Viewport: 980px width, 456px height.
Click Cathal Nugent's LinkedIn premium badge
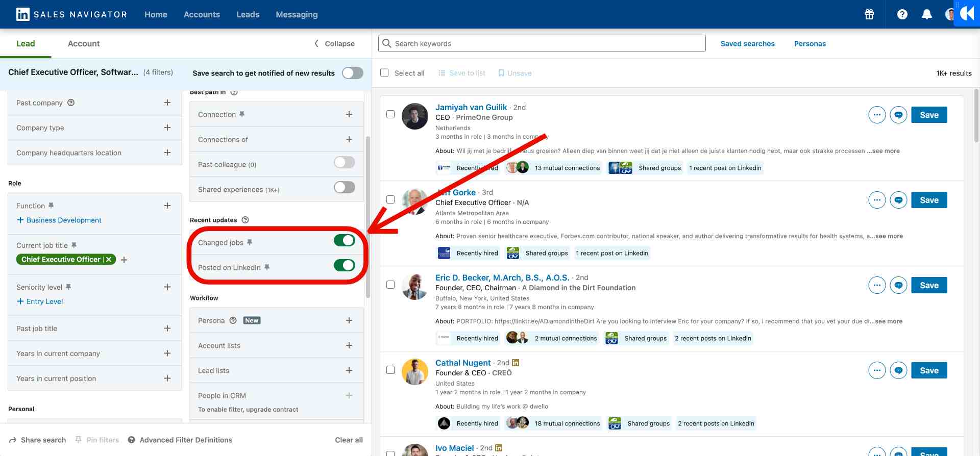pos(516,363)
